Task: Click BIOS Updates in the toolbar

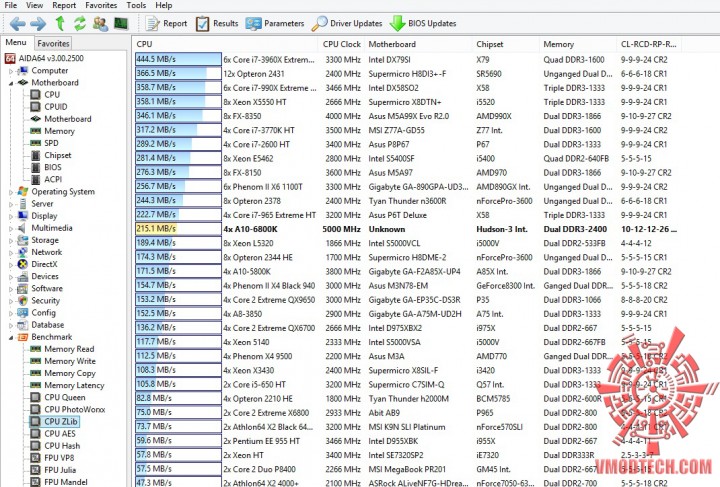Action: coord(423,23)
